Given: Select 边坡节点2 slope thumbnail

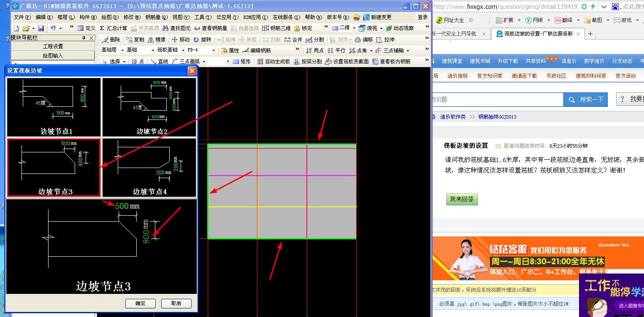Looking at the screenshot, I should (x=149, y=107).
